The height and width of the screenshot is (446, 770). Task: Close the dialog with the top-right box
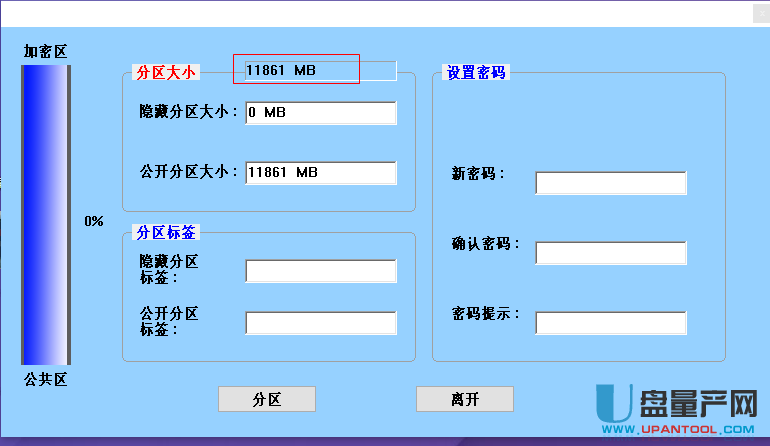coord(760,14)
